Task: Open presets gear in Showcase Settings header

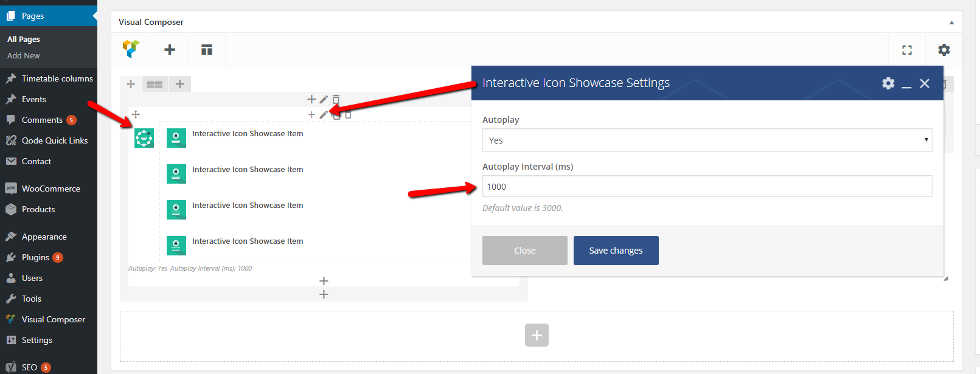Action: [x=888, y=83]
